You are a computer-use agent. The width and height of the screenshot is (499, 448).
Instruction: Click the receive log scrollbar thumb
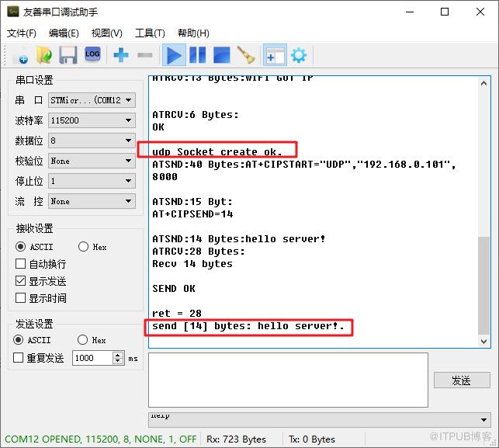click(483, 286)
